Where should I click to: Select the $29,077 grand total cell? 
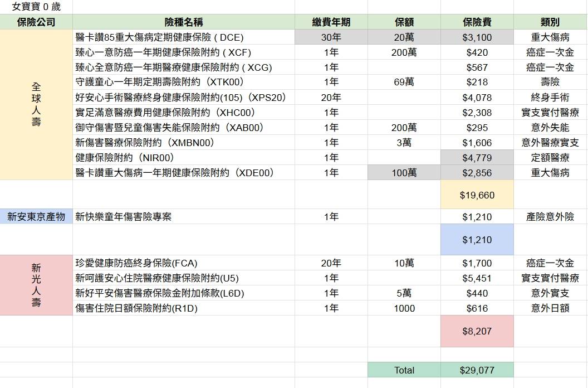[x=477, y=370]
